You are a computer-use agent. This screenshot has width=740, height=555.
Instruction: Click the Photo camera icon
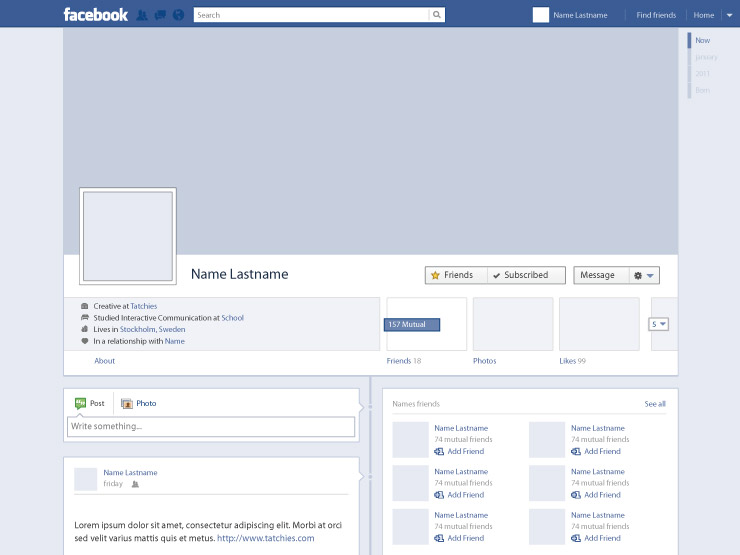point(126,404)
